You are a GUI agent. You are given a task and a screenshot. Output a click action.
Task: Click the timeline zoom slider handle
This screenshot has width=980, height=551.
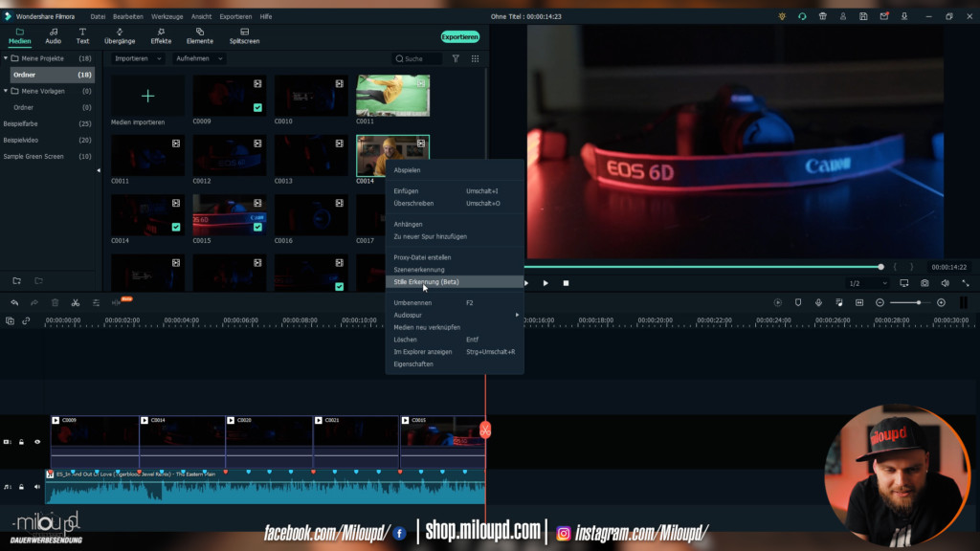[x=918, y=303]
